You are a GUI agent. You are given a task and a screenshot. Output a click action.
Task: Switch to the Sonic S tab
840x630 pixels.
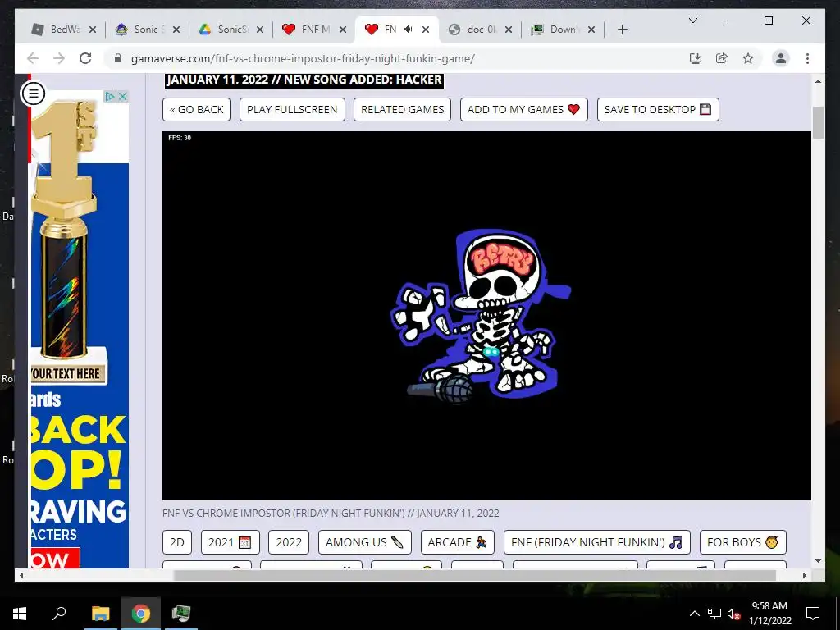(x=148, y=30)
